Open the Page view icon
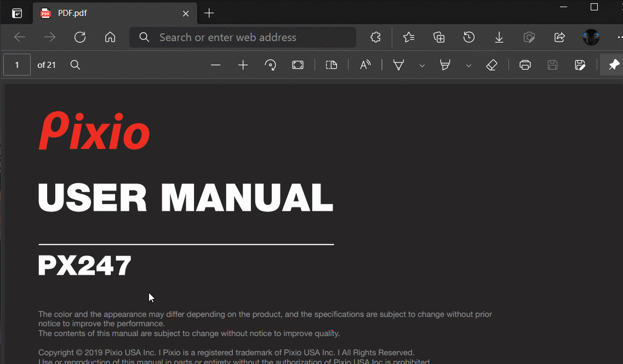The image size is (623, 364). 331,65
